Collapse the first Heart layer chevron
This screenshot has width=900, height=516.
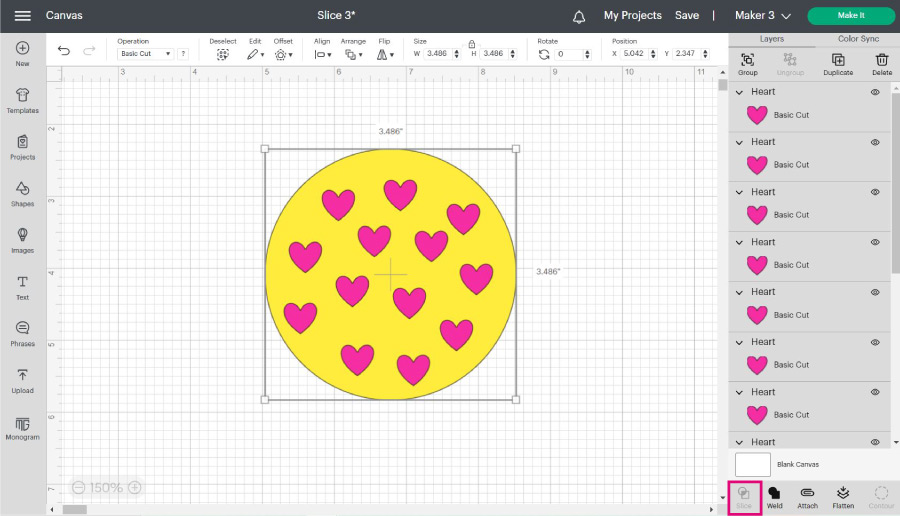pyautogui.click(x=739, y=92)
